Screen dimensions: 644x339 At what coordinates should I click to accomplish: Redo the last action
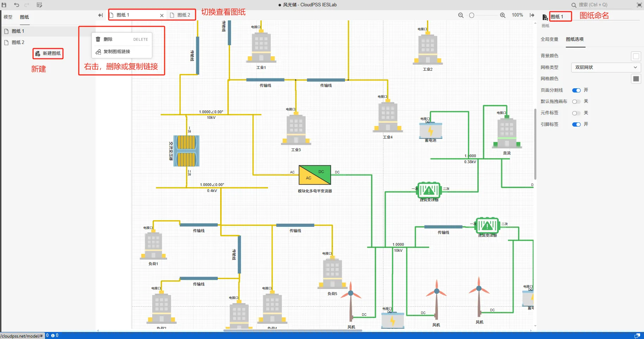[27, 5]
